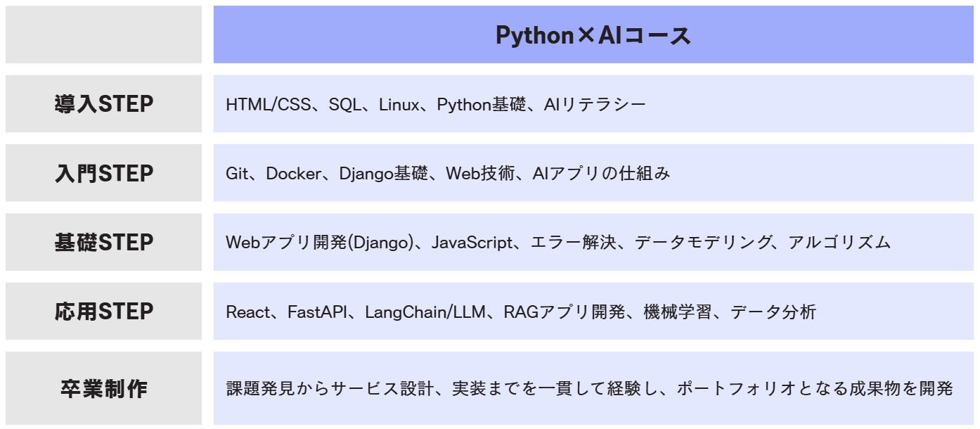Click the Webアプリ開発(Django) text
The height and width of the screenshot is (429, 980).
click(319, 243)
